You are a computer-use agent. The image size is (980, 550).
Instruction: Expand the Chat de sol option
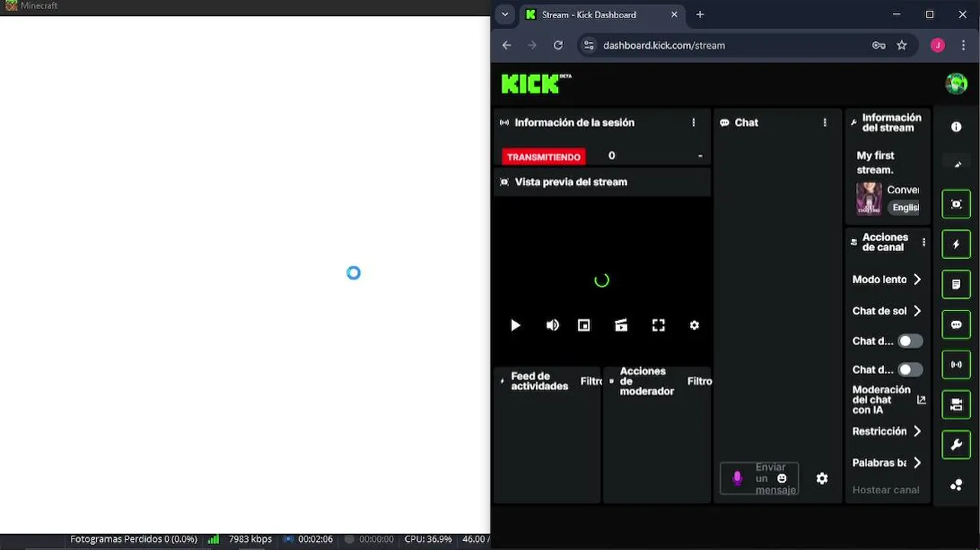point(887,311)
